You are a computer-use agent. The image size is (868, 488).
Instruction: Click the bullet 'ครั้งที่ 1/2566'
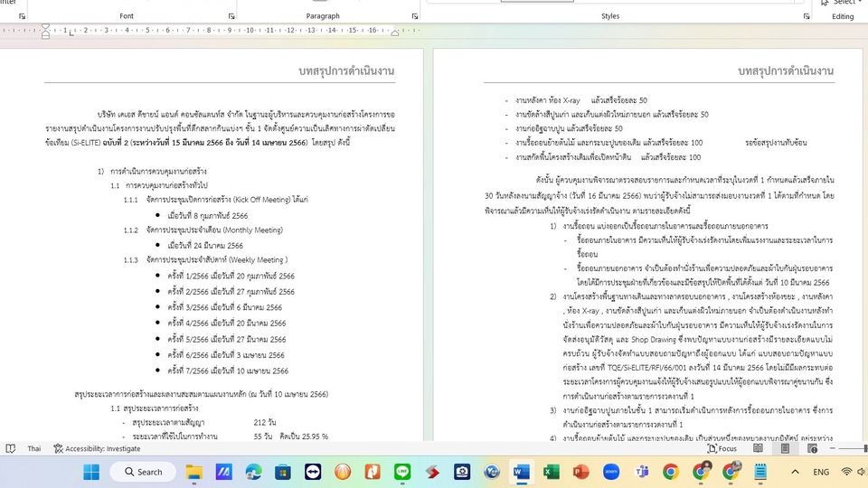pos(231,276)
